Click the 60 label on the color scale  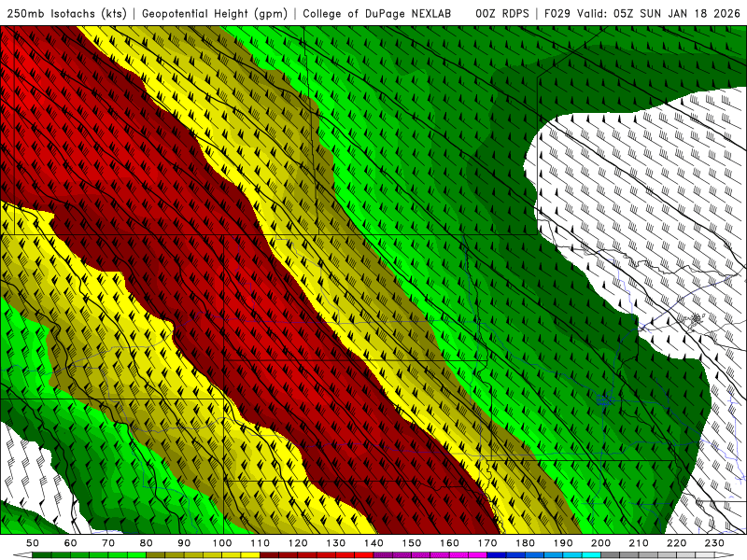pyautogui.click(x=70, y=543)
